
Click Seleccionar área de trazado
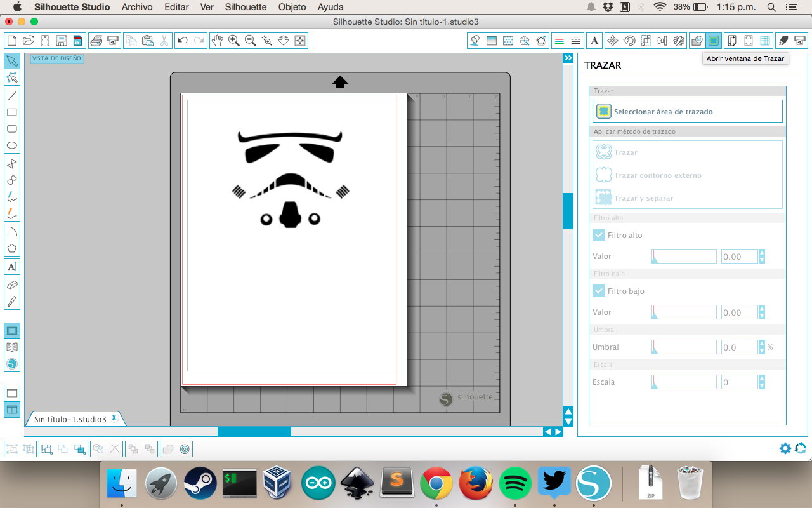coord(688,111)
